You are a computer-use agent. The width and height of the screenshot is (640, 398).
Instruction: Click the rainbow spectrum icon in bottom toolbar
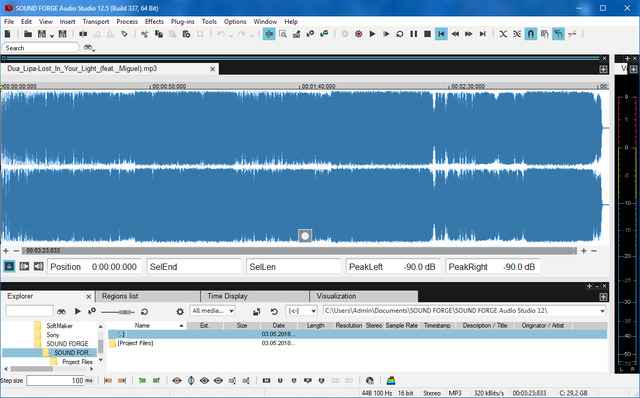click(x=391, y=380)
